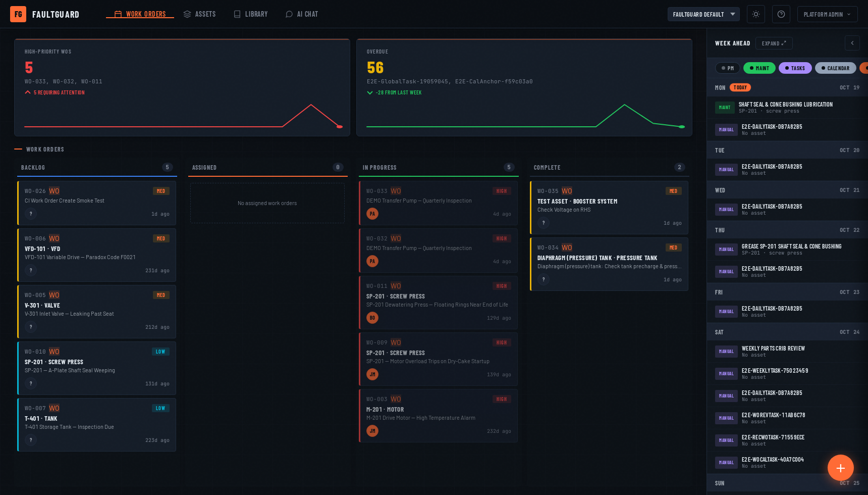The height and width of the screenshot is (495, 868).
Task: Click unassigned avatar on WO-034 card
Action: [x=544, y=279]
